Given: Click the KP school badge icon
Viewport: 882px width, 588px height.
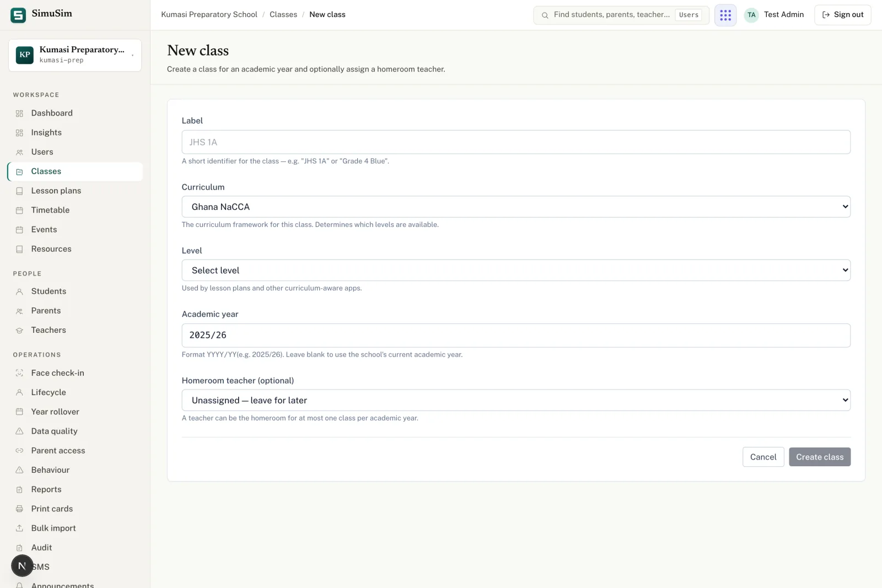Looking at the screenshot, I should click(25, 55).
